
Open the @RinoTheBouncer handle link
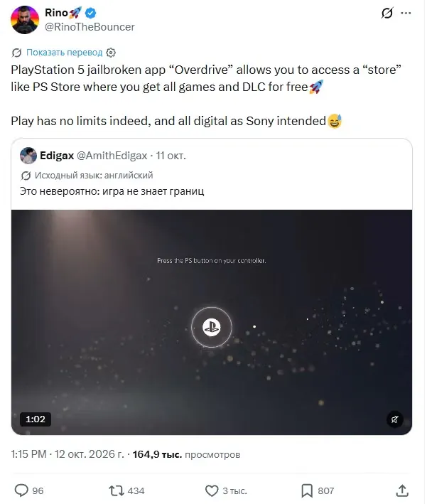[90, 27]
